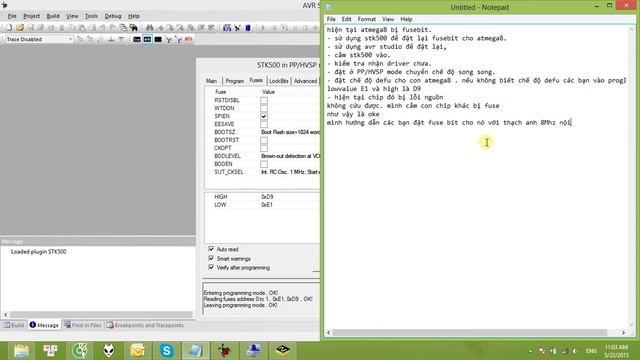Screen dimensions: 640x360
Task: Click the Open File folder icon
Action: coord(19,28)
